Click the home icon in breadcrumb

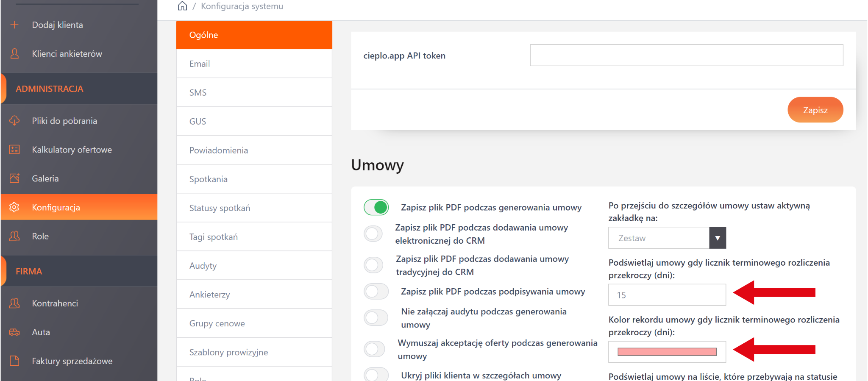(182, 6)
